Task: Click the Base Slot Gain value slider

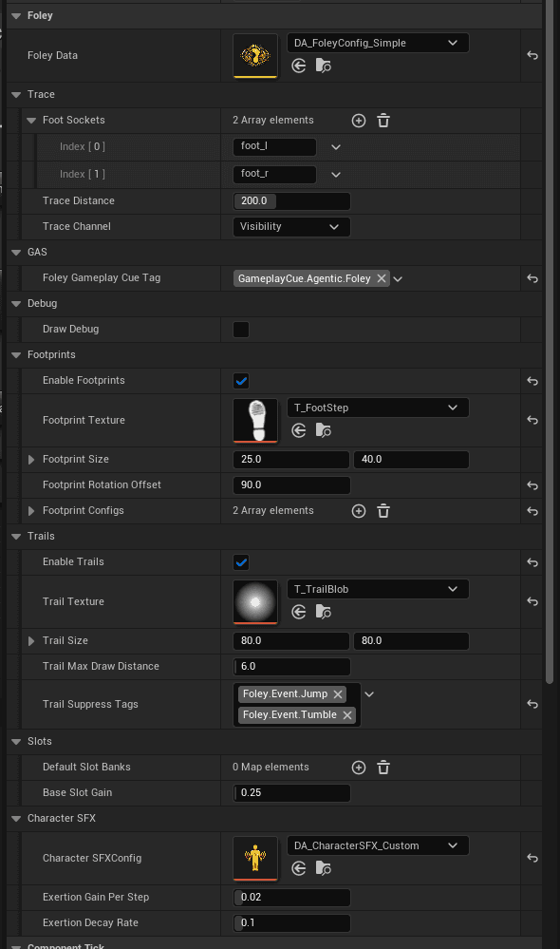Action: 291,793
